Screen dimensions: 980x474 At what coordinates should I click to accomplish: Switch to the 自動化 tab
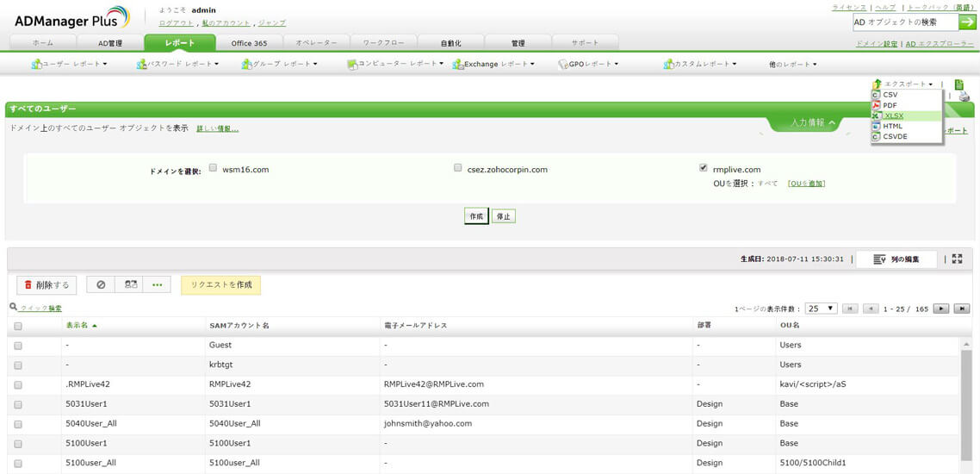450,43
